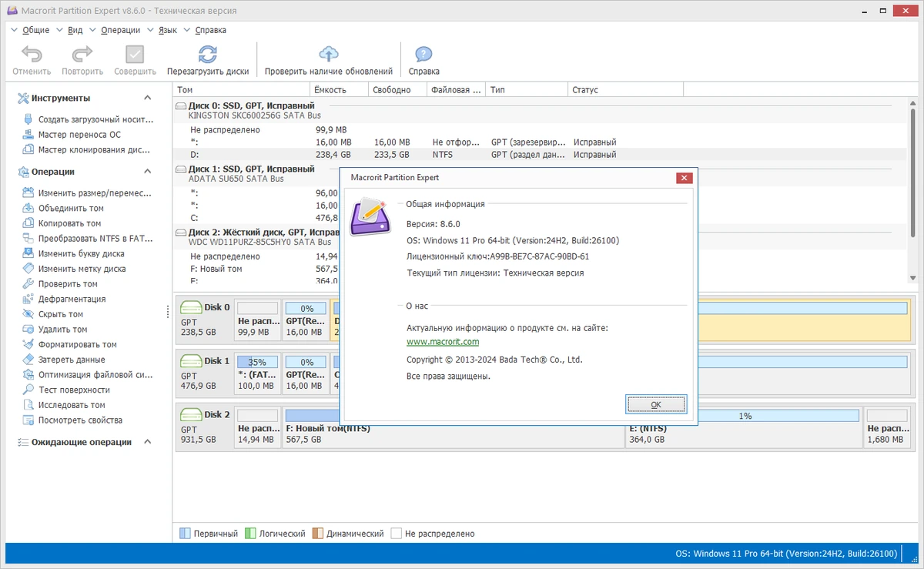The image size is (924, 569).
Task: Choose Изменить букву диска operation
Action: 73,253
